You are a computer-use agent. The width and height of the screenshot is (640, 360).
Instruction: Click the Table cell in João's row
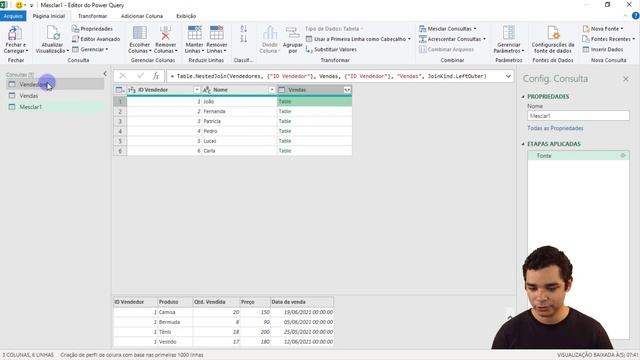(x=314, y=102)
